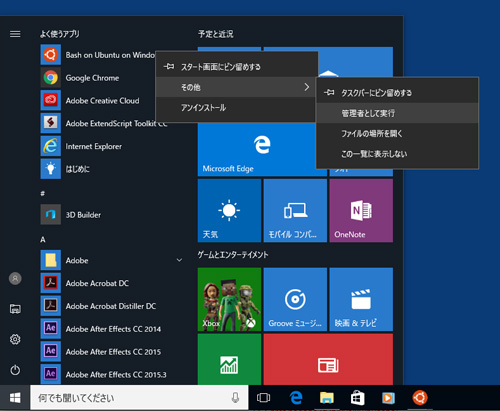Image resolution: width=500 pixels, height=411 pixels.
Task: Select ファイルの場所を開く in submenu
Action: 397,133
